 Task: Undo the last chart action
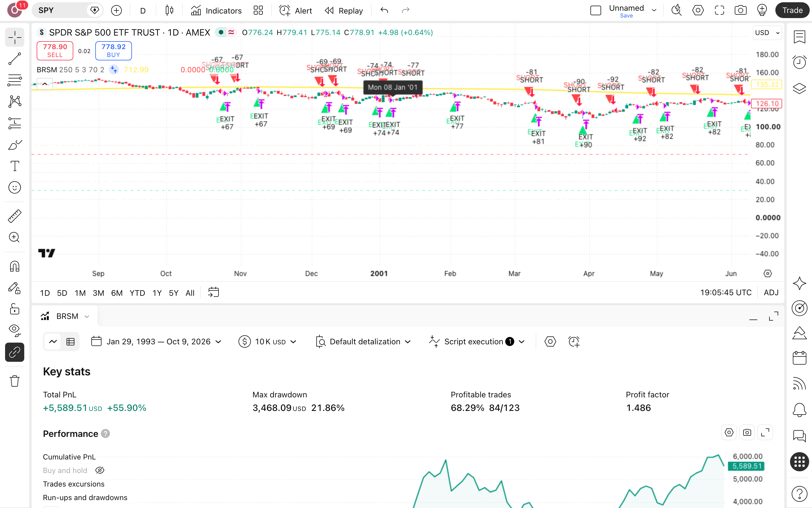pyautogui.click(x=384, y=10)
